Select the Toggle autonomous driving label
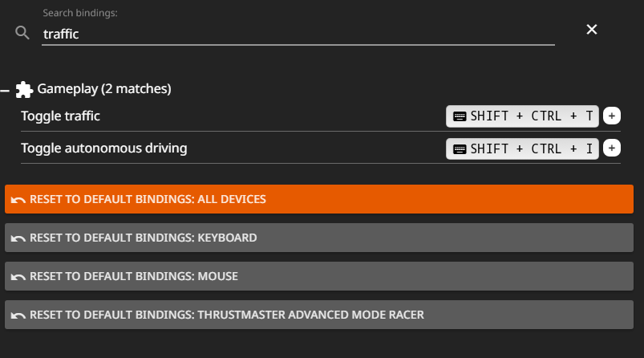The width and height of the screenshot is (644, 358). coord(104,148)
